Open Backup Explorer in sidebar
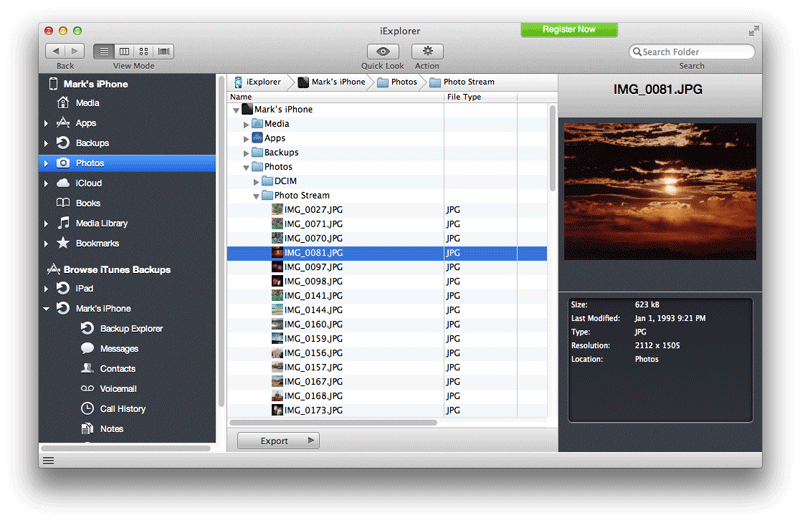Screen dimensions: 800x523 131,329
